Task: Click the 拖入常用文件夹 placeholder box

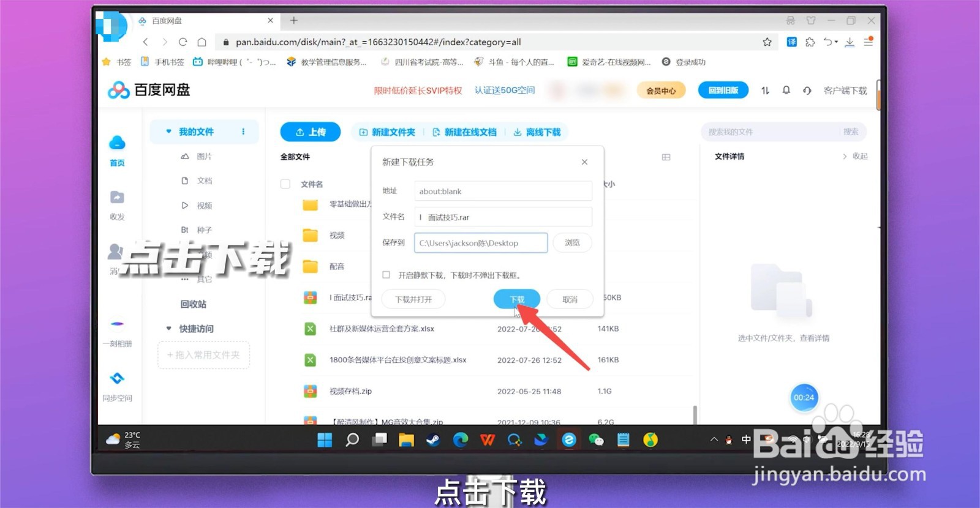Action: (203, 355)
